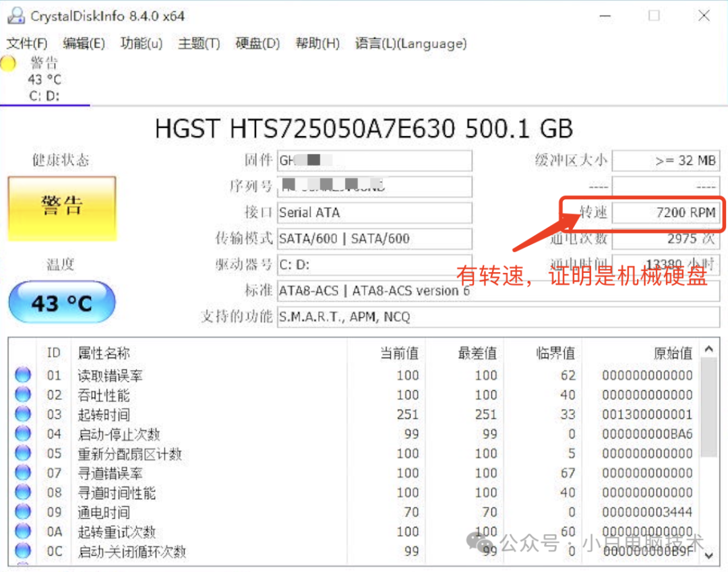728x572 pixels.
Task: Click the >= 32 MB buffer size field
Action: pyautogui.click(x=666, y=160)
